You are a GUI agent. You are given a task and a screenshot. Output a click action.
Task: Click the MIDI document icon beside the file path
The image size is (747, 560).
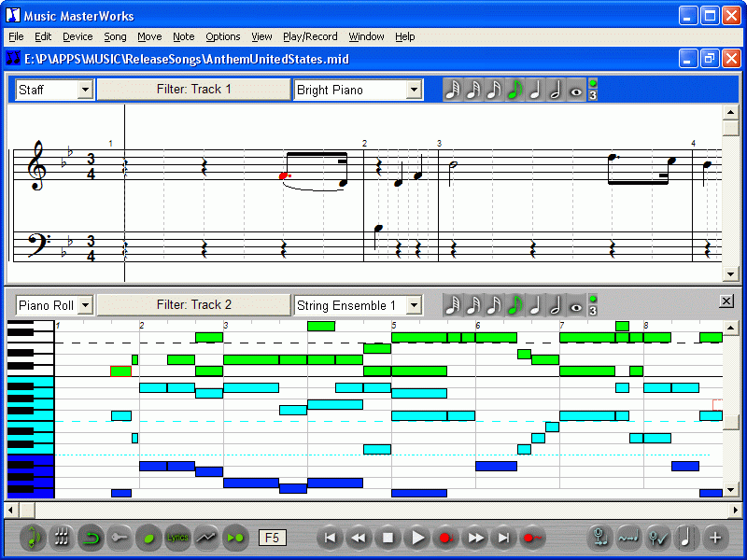coord(13,59)
